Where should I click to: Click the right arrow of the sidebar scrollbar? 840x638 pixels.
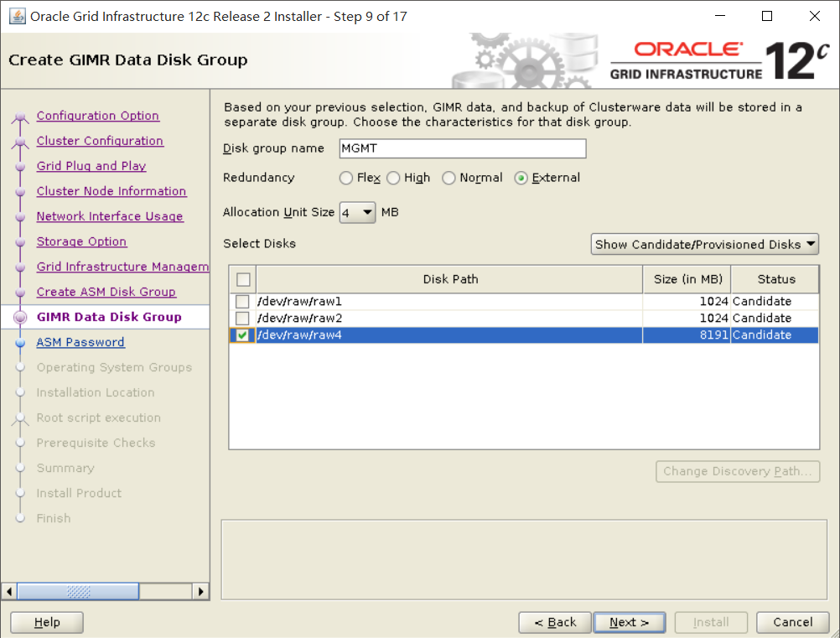point(201,591)
